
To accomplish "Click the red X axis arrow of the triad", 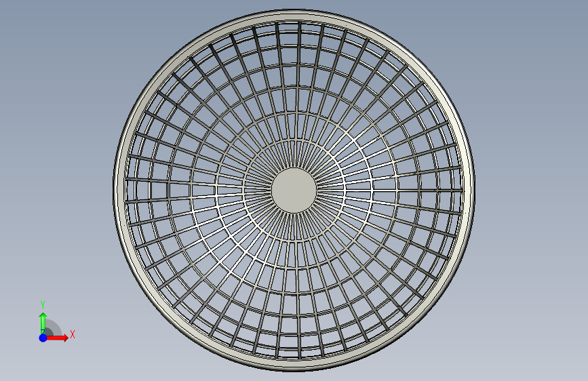I will (x=57, y=338).
